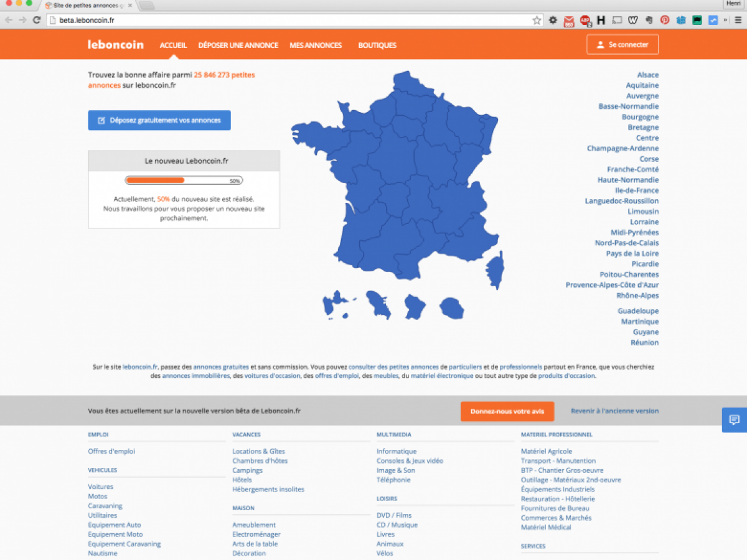Open the Adblock Plus extension icon

[x=585, y=20]
